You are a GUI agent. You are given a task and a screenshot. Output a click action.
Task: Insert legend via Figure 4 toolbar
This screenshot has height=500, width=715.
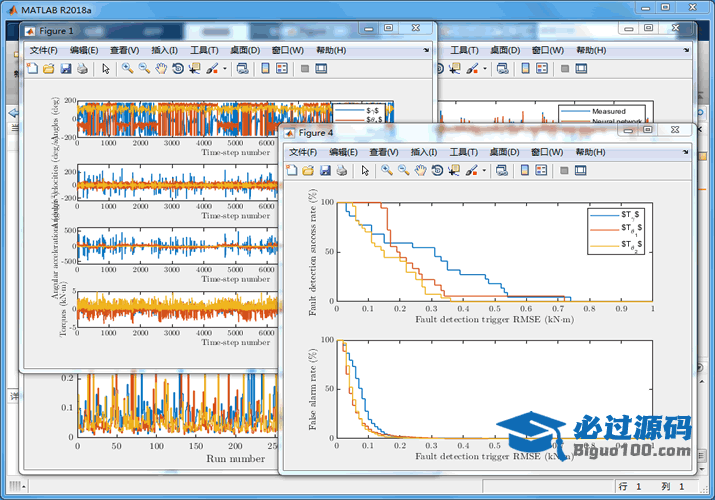click(541, 170)
